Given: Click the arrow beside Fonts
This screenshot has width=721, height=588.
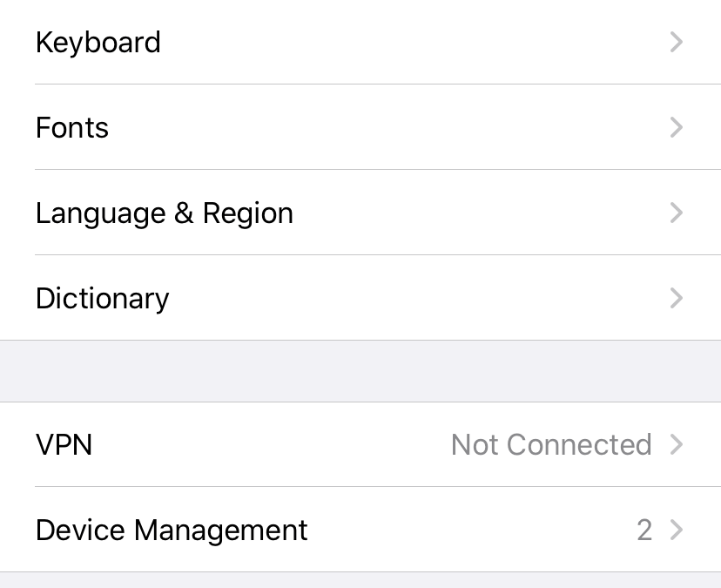Looking at the screenshot, I should pyautogui.click(x=677, y=128).
